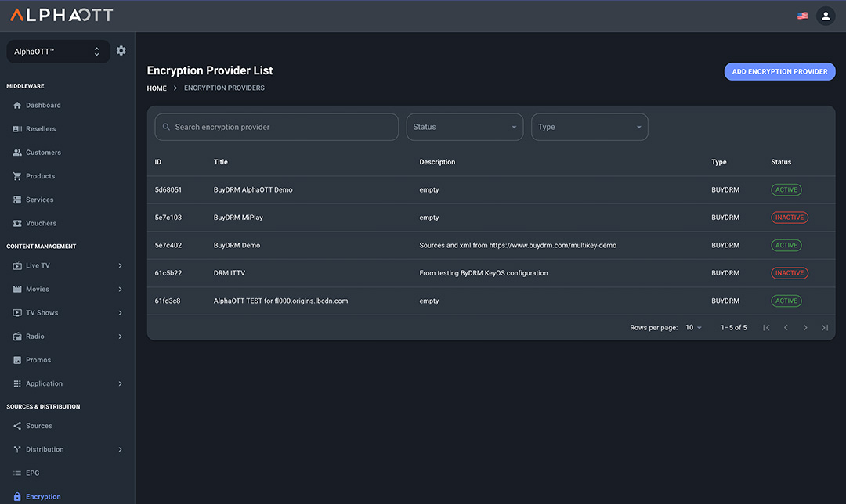Open the EPG sidebar item
The width and height of the screenshot is (846, 504).
click(32, 473)
